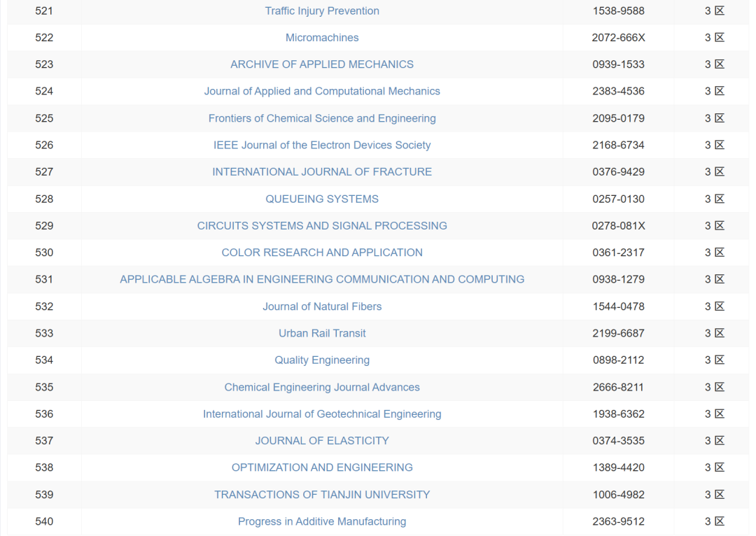Viewport: 756px width, 536px height.
Task: Open Journal of Natural Fibers link
Action: click(x=322, y=306)
